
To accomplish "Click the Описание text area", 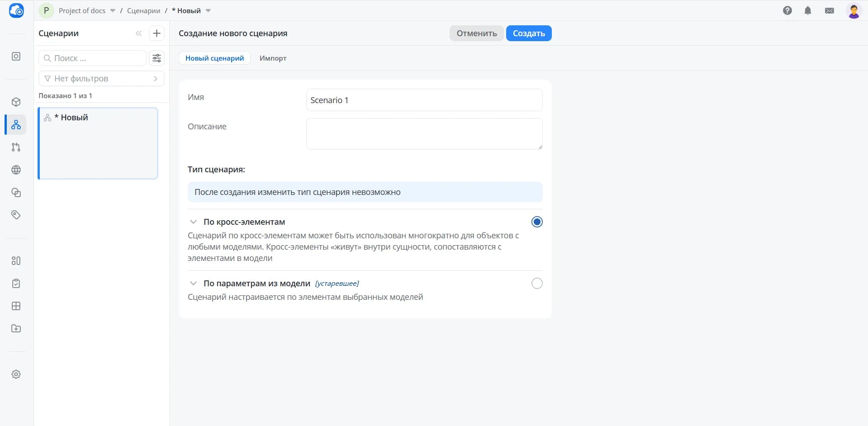I will coord(424,134).
